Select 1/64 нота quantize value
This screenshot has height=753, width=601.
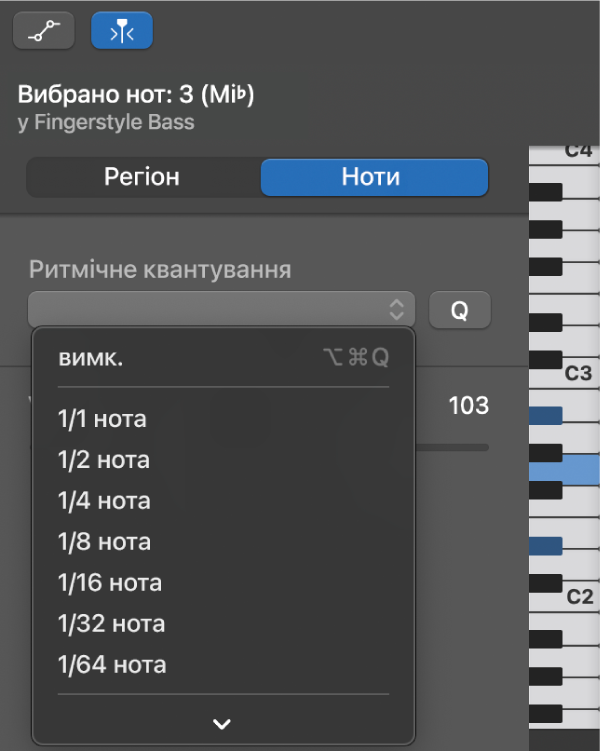tap(223, 665)
